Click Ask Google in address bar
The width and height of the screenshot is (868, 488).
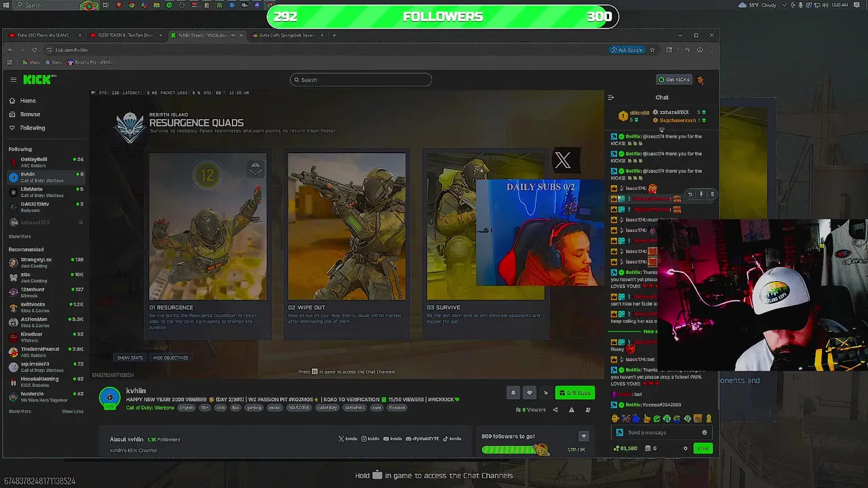pyautogui.click(x=627, y=49)
